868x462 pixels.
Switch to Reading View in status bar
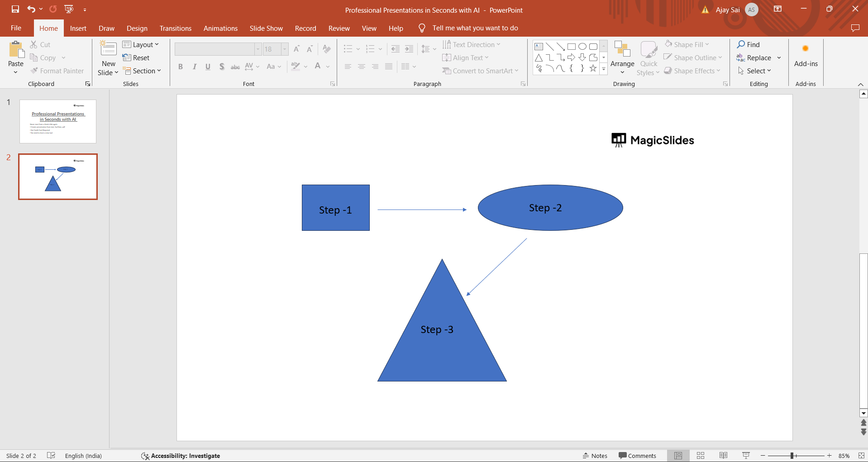(x=723, y=456)
